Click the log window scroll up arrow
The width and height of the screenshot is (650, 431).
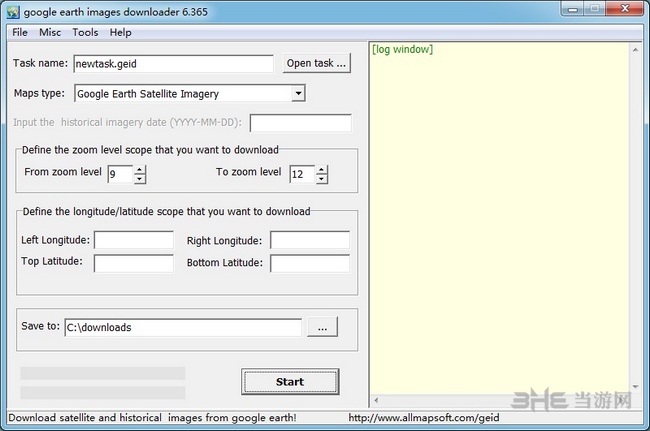point(635,50)
